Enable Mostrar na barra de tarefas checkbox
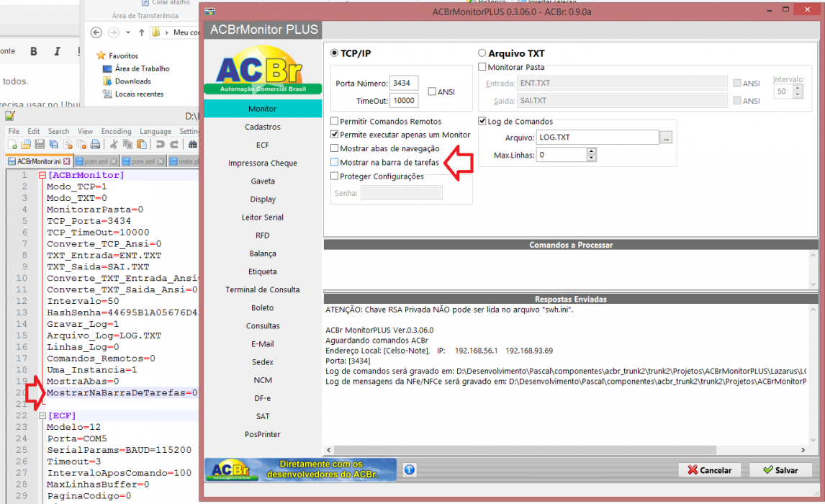 click(334, 162)
